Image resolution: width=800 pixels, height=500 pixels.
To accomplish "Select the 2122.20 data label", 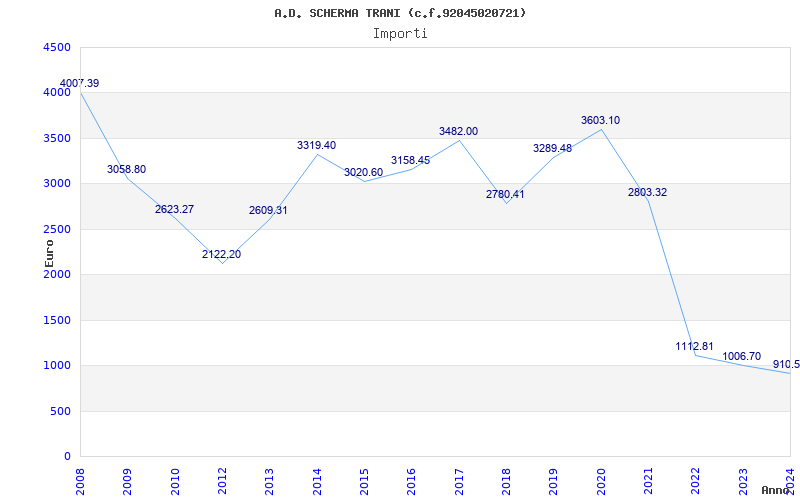I will coord(221,254).
